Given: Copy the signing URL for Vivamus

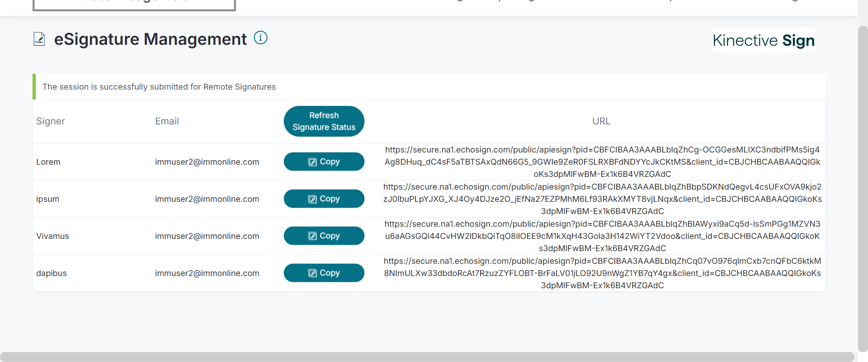Looking at the screenshot, I should pos(324,236).
